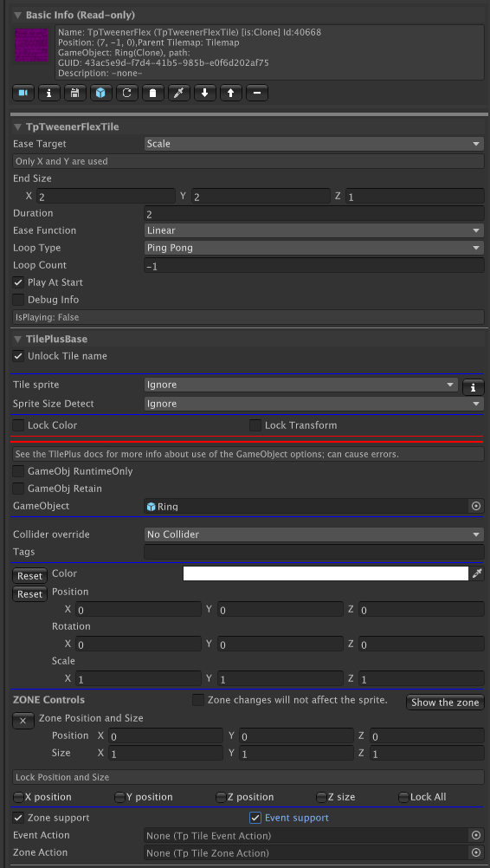The width and height of the screenshot is (490, 868).
Task: Click the save floppy disk icon
Action: [x=74, y=93]
